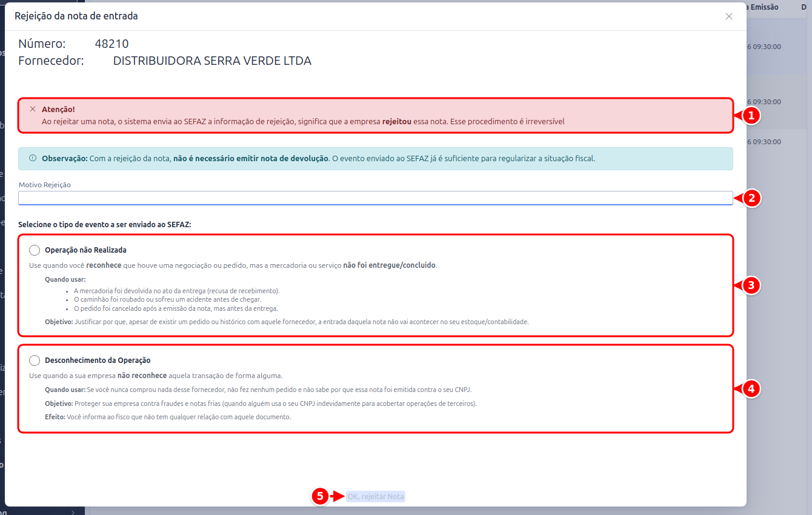Click the Operação não Realizada label
812x515 pixels.
[85, 250]
